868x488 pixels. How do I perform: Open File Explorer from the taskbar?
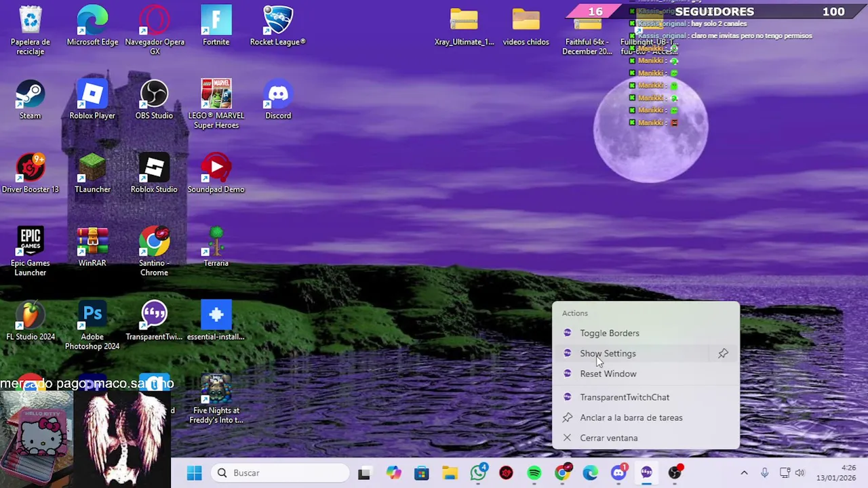[x=450, y=473]
